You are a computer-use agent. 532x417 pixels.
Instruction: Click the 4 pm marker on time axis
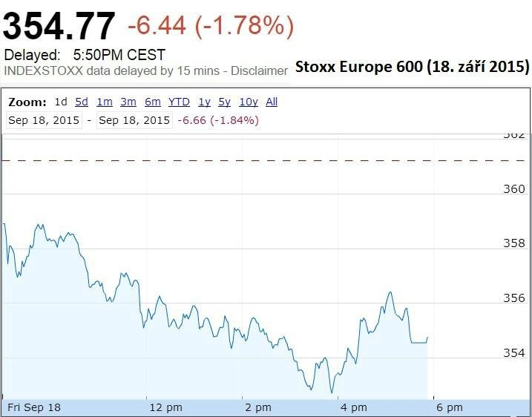click(x=354, y=407)
